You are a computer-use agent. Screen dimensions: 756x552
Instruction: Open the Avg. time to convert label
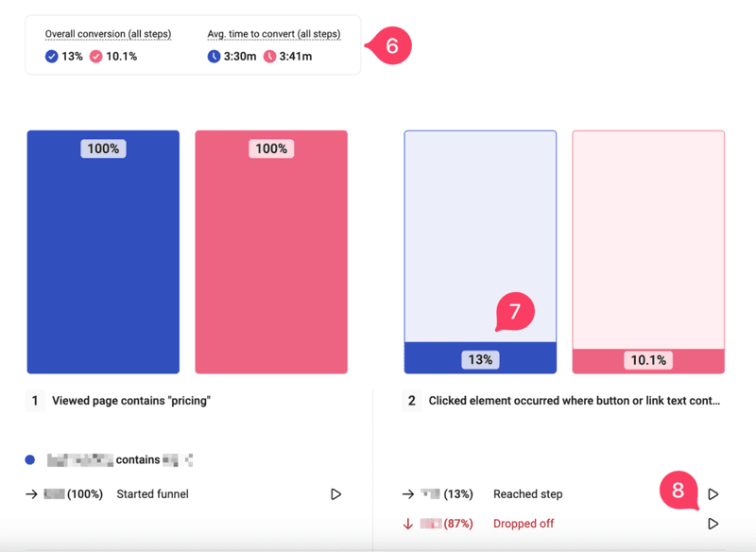[274, 34]
